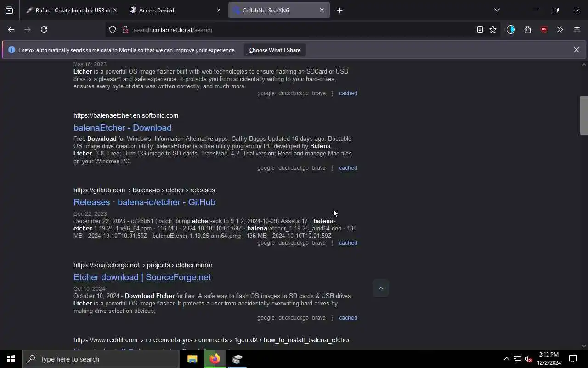Open the USB drive app taskbar icon
Image resolution: width=588 pixels, height=368 pixels.
click(x=237, y=359)
